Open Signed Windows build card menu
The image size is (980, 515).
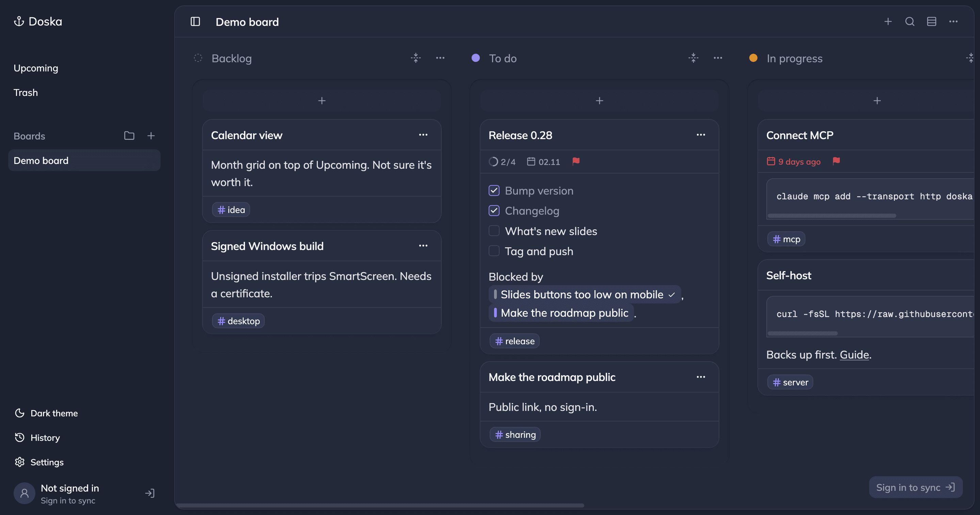(423, 246)
